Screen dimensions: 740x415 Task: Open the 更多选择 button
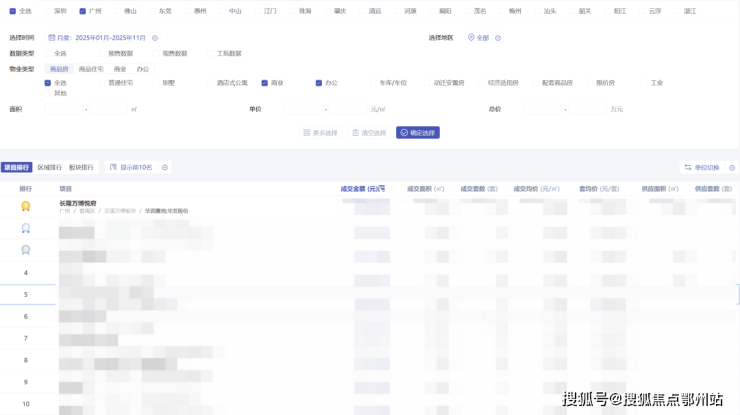coord(320,133)
